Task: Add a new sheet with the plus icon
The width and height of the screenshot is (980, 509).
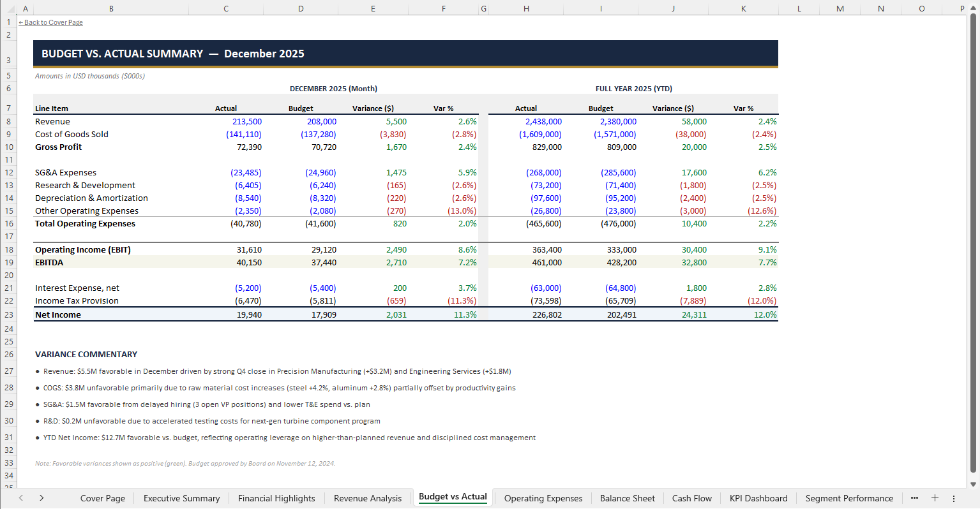Action: pos(935,498)
